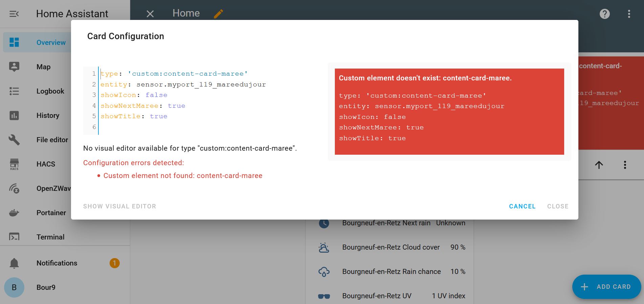644x304 pixels.
Task: Click the OpenZWave icon in sidebar
Action: (x=14, y=188)
